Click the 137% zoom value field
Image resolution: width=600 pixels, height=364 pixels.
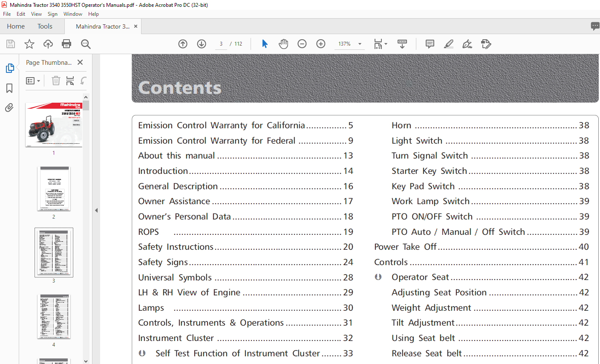pyautogui.click(x=344, y=44)
